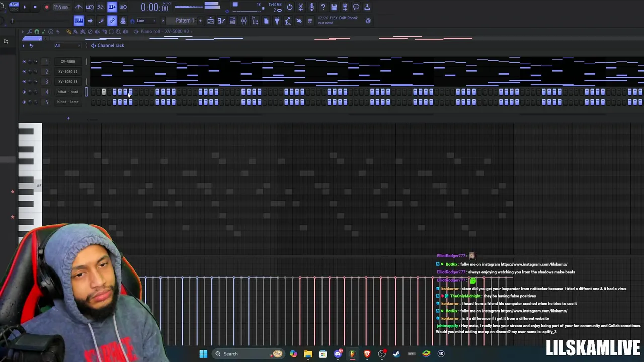Mute the hihat - lame channel
Viewport: 644px width, 362px height.
[24, 102]
